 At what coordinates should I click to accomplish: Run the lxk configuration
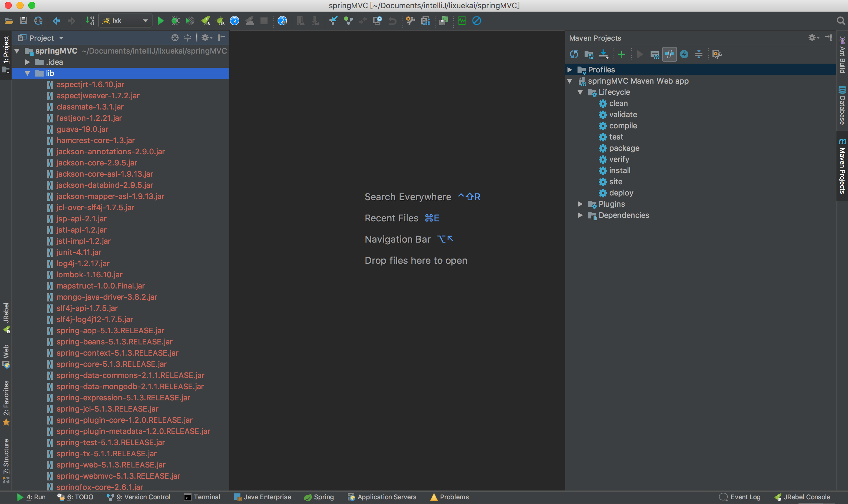[160, 21]
